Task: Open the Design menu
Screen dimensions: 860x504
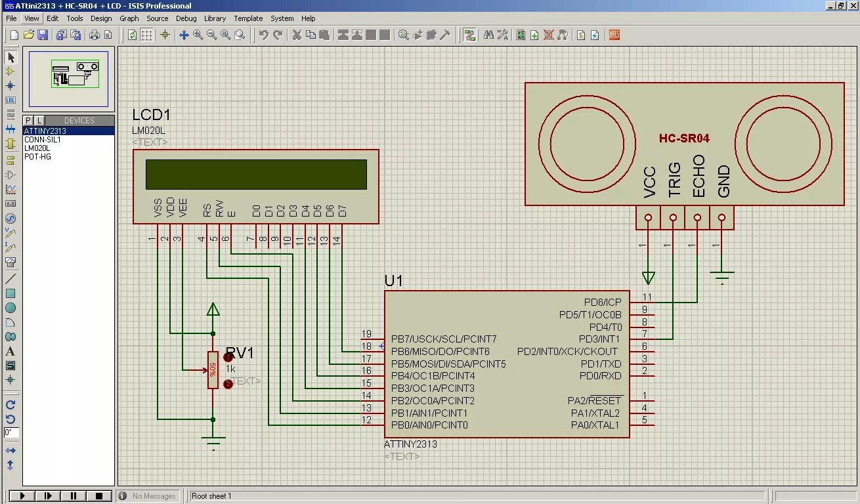Action: pos(101,18)
